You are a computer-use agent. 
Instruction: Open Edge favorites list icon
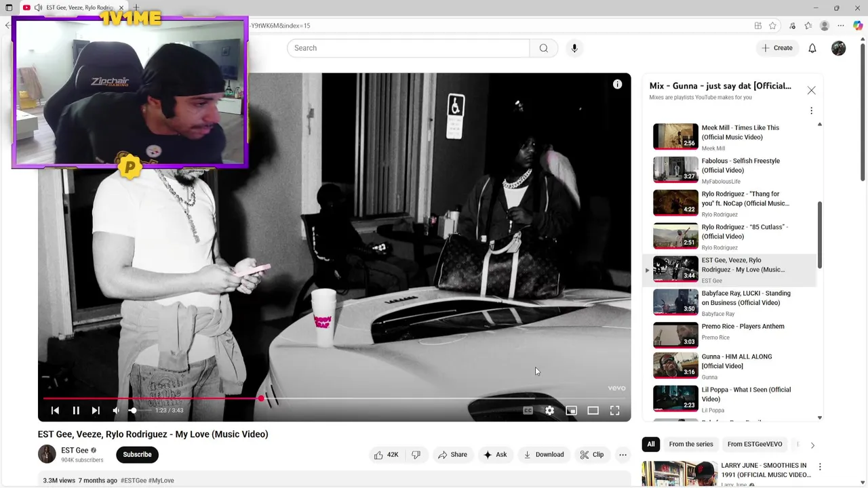[x=808, y=26]
